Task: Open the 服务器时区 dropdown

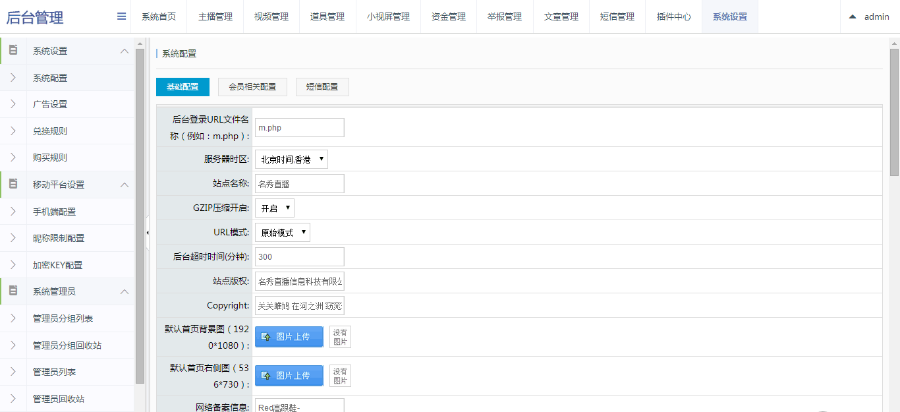Action: pos(292,158)
